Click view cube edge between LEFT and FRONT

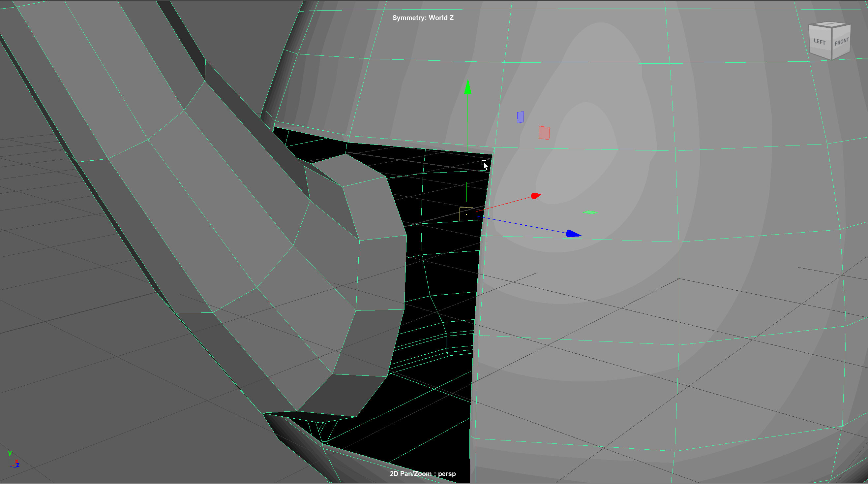pos(832,44)
